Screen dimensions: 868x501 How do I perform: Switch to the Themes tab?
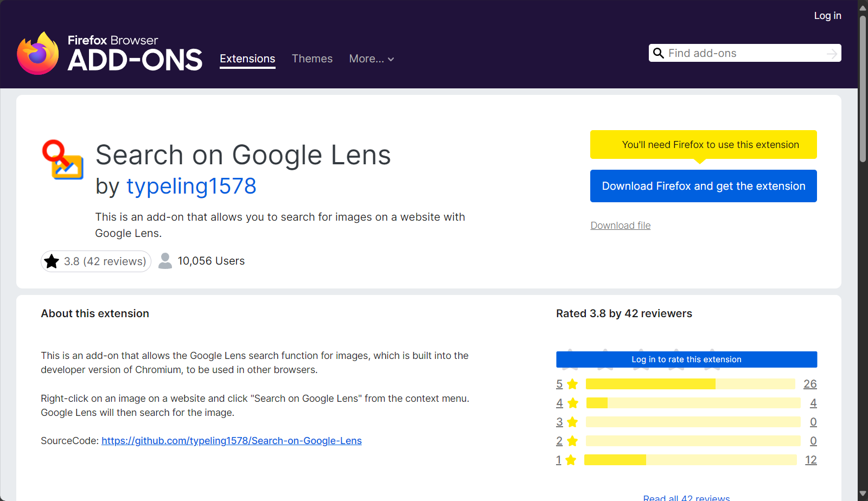312,59
